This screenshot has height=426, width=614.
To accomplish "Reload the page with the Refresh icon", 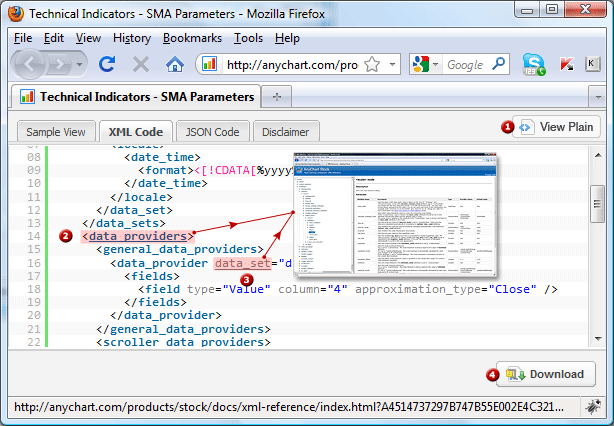I will (x=107, y=64).
